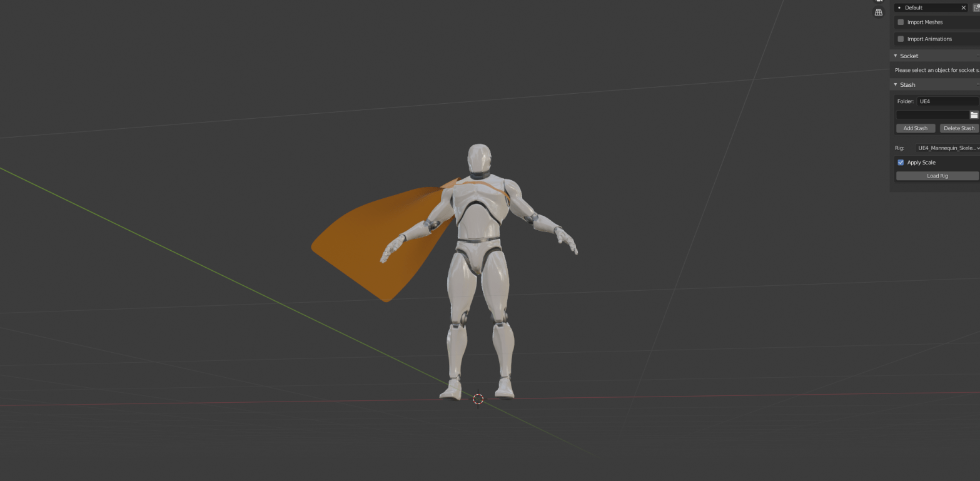Viewport: 980px width, 481px height.
Task: Enable the Import Animations checkbox
Action: pos(901,39)
